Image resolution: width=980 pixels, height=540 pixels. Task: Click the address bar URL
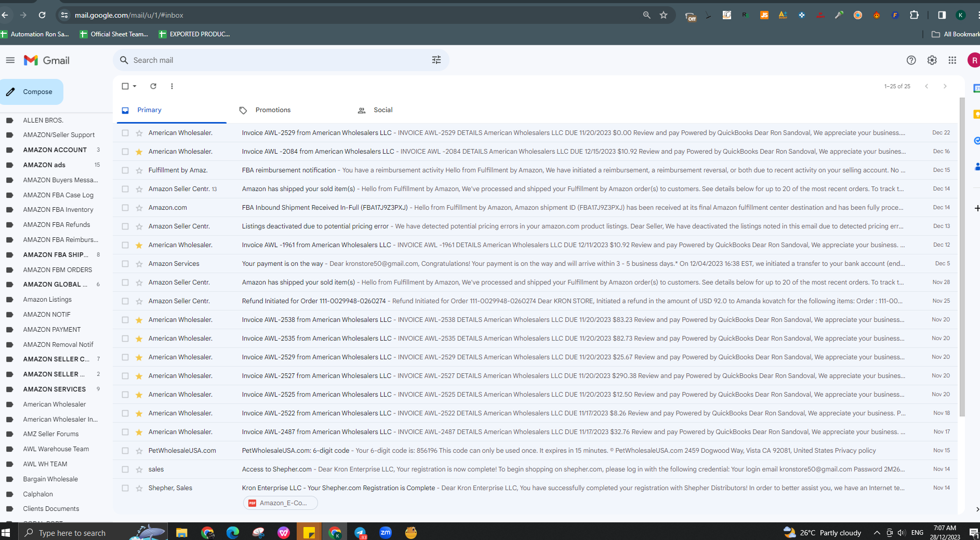(x=129, y=15)
